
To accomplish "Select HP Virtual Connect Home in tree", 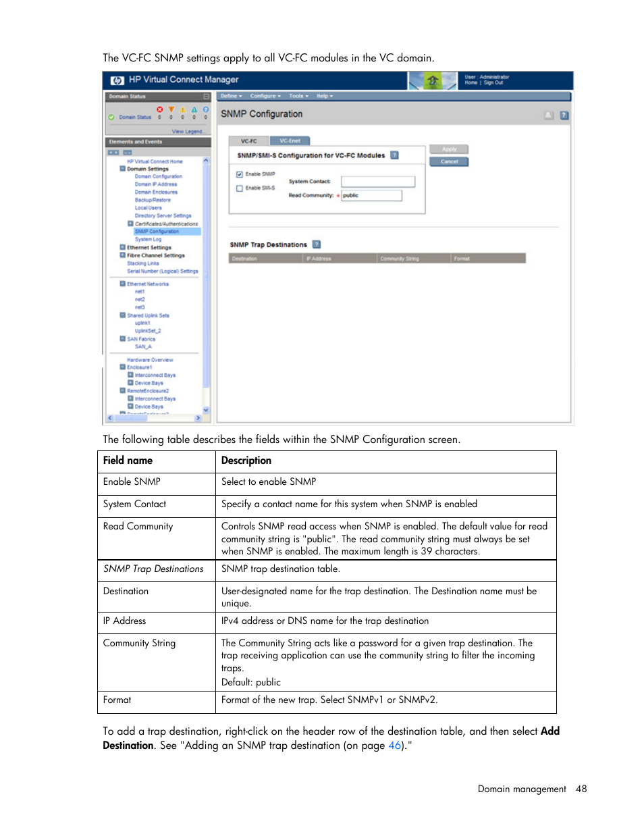I will coord(155,161).
